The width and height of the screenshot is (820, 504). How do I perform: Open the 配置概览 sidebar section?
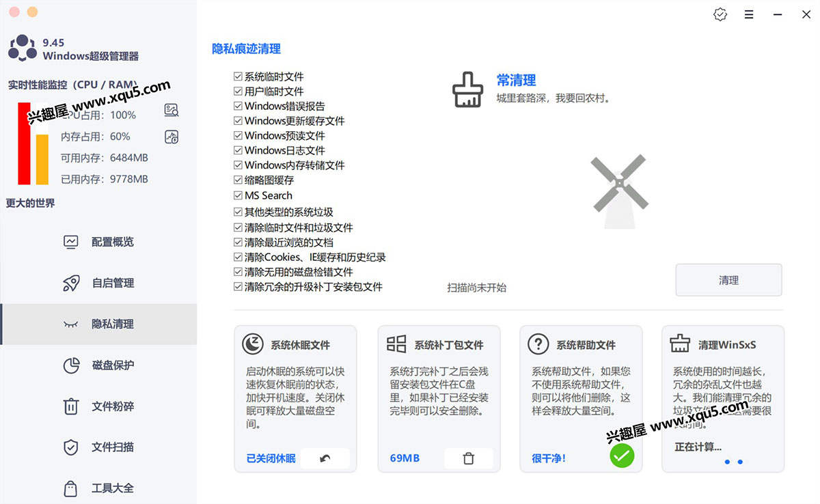point(98,242)
